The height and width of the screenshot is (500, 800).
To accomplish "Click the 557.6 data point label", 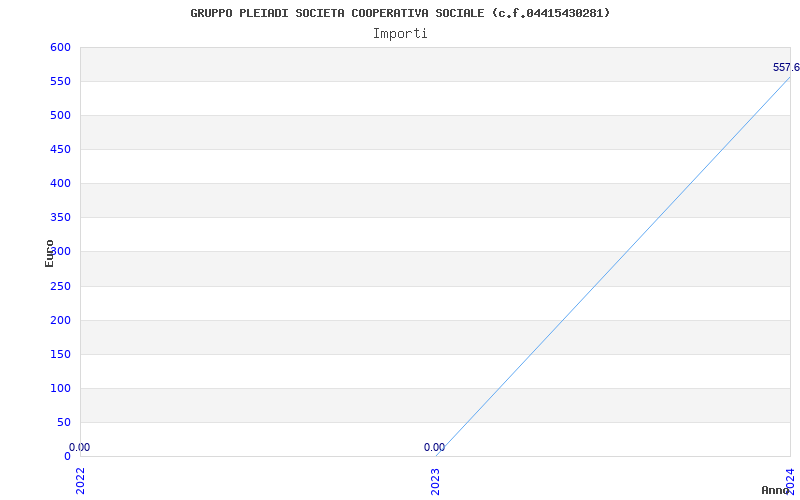I will [x=786, y=67].
